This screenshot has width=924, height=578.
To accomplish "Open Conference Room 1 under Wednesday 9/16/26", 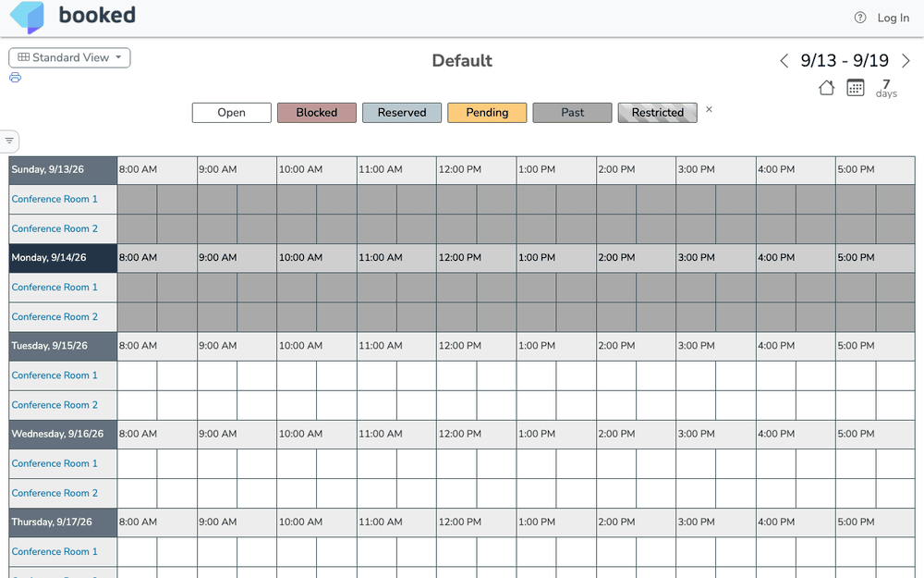I will 55,463.
